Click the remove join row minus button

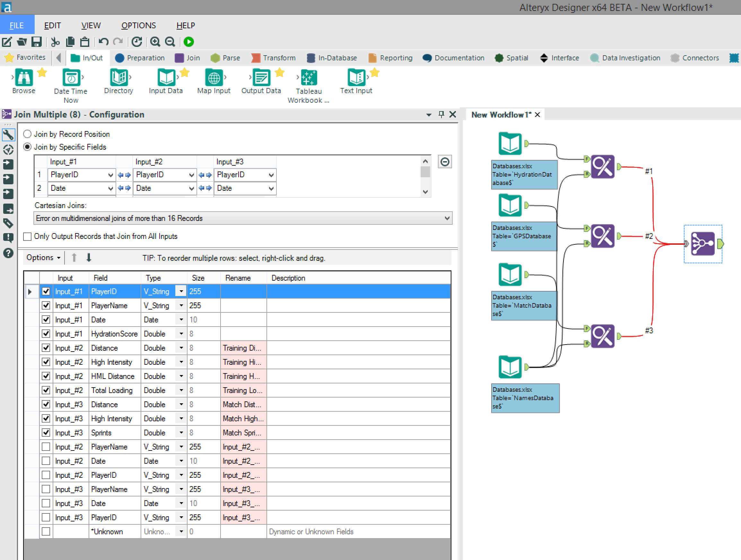(x=445, y=162)
